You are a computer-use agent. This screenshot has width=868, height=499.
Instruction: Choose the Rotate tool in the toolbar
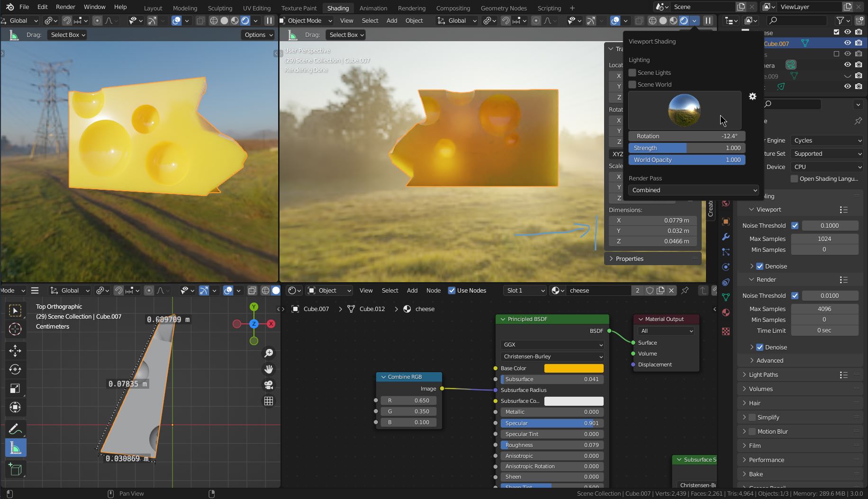[x=15, y=369]
